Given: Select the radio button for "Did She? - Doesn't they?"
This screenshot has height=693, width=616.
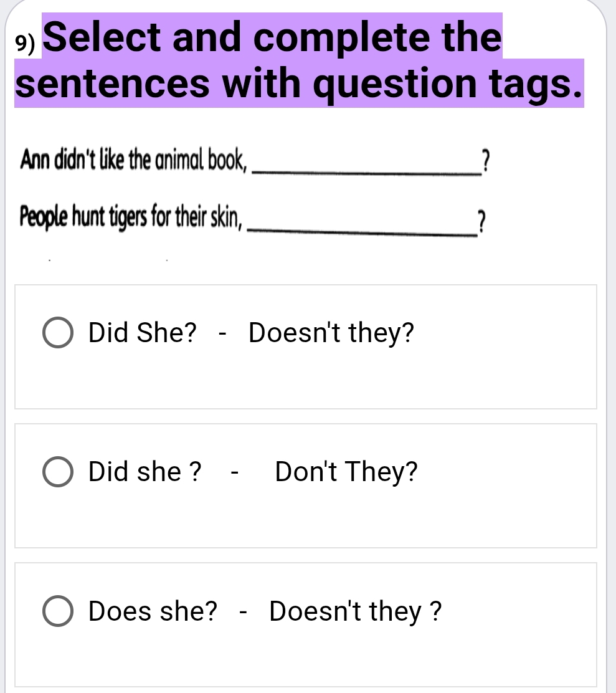Looking at the screenshot, I should coord(57,333).
